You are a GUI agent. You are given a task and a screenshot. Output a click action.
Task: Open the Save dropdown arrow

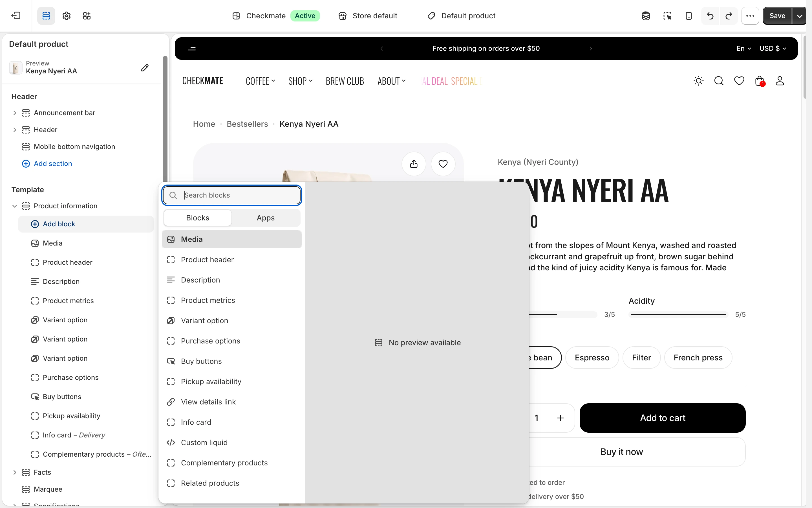click(800, 16)
